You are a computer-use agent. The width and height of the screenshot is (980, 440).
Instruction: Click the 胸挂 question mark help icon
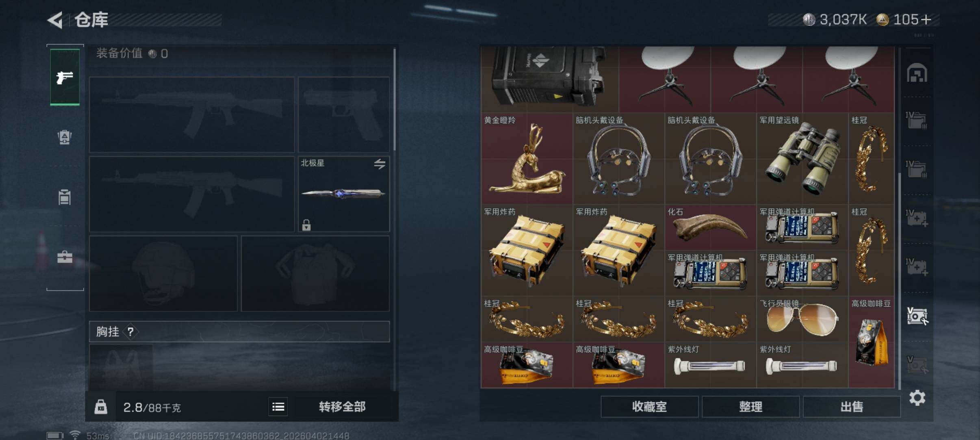130,332
